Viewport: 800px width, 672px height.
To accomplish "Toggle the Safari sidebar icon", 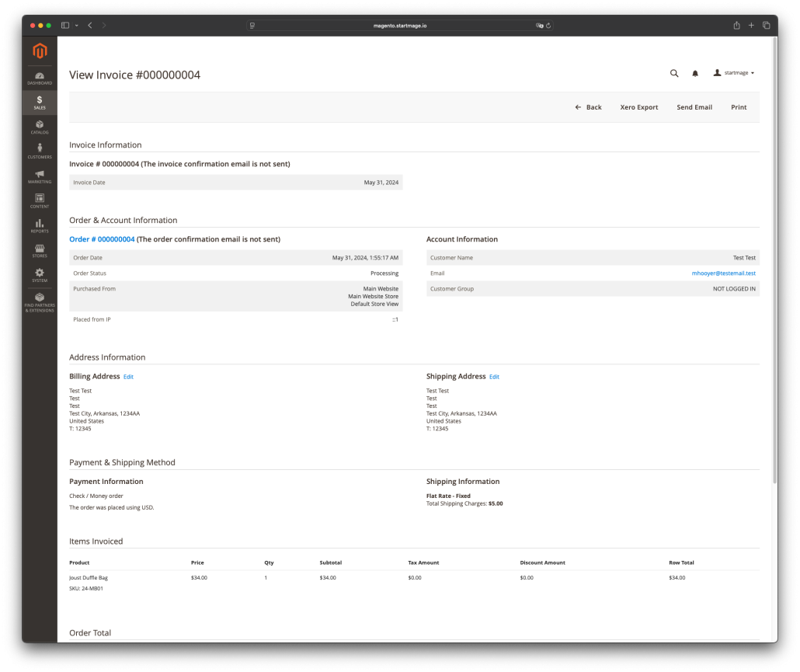I will point(65,25).
